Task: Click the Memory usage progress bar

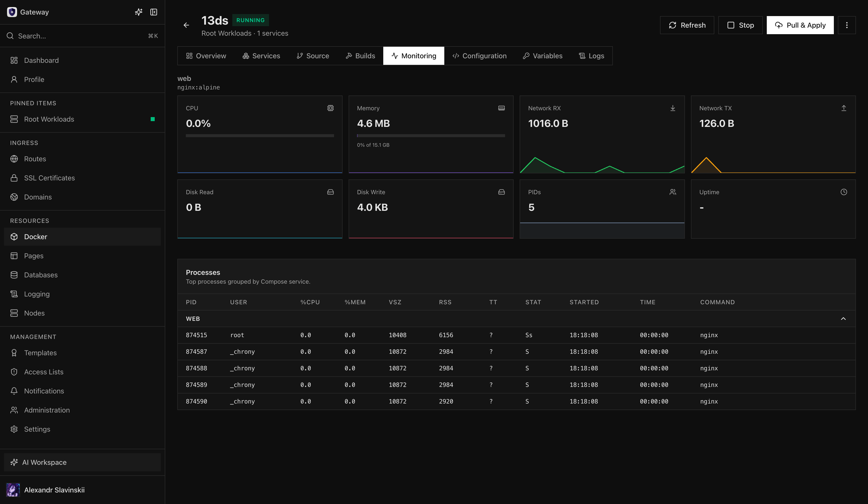Action: point(431,136)
